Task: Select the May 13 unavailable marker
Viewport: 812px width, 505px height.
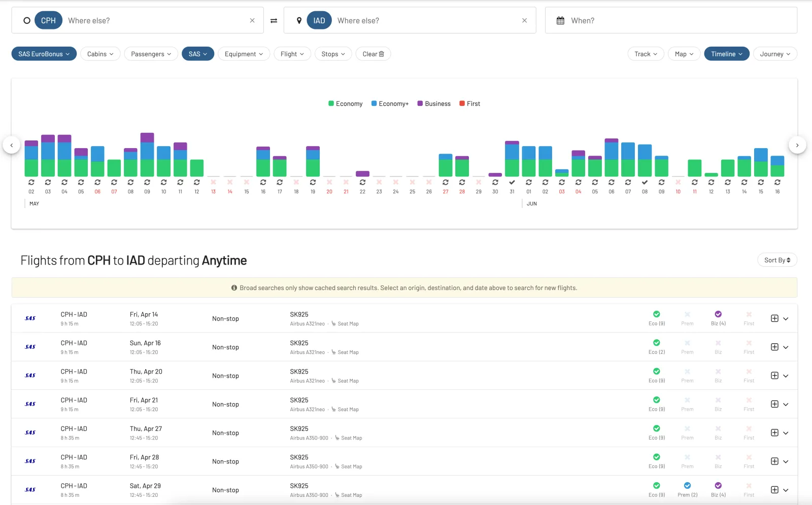Action: pos(213,182)
